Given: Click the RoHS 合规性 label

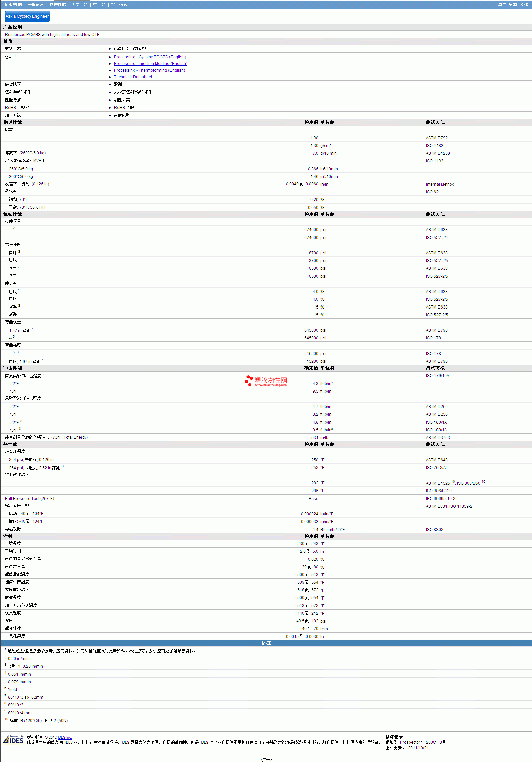Looking at the screenshot, I should [17, 108].
